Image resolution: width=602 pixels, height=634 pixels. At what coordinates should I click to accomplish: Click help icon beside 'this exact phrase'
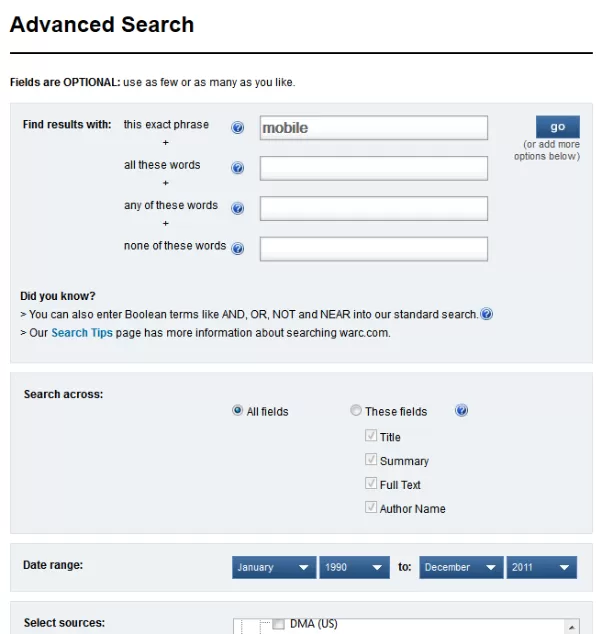tap(238, 128)
